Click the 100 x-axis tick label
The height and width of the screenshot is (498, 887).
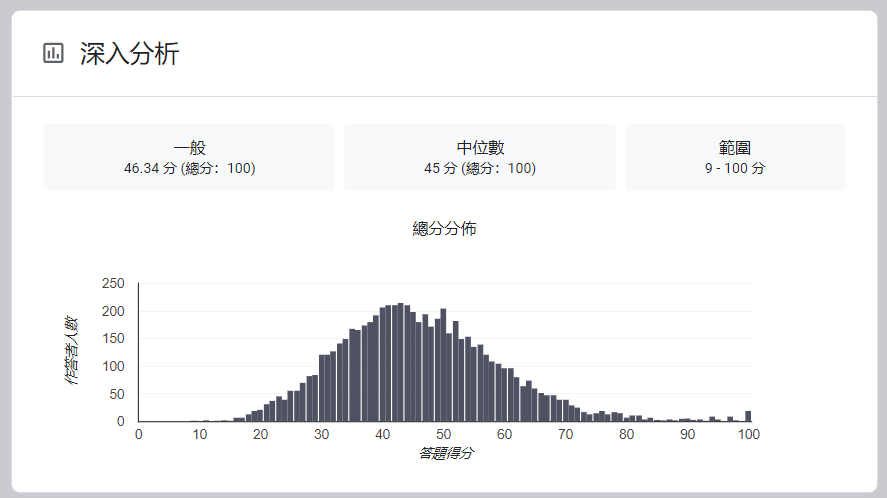click(749, 435)
